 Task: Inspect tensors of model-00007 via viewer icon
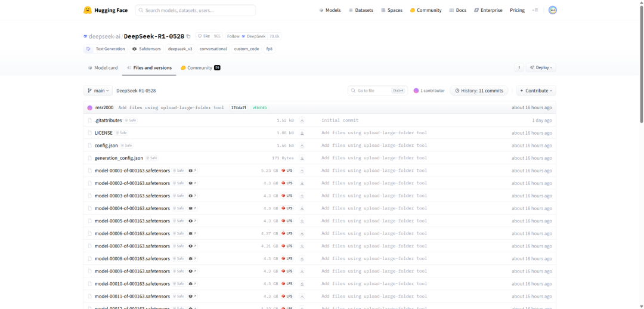(x=193, y=246)
